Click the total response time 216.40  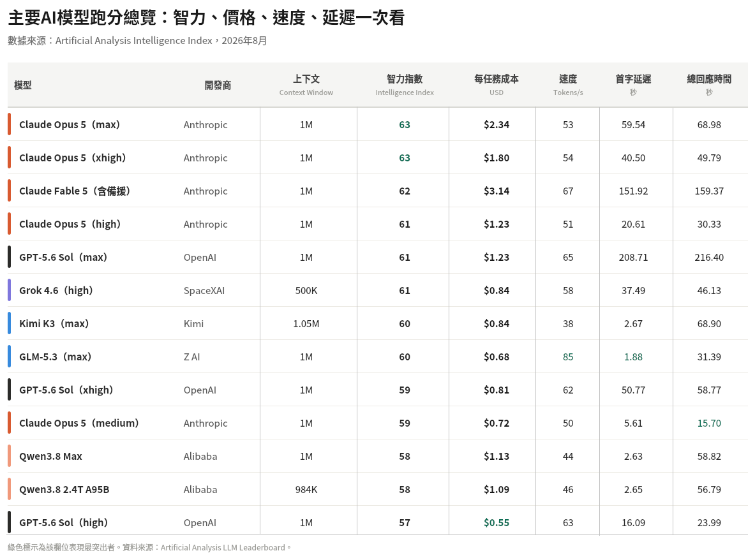[709, 258]
